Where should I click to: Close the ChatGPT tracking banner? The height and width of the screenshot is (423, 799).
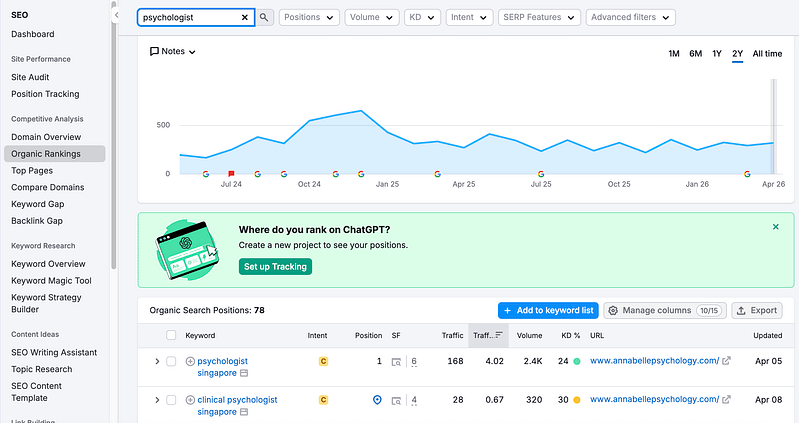point(775,227)
